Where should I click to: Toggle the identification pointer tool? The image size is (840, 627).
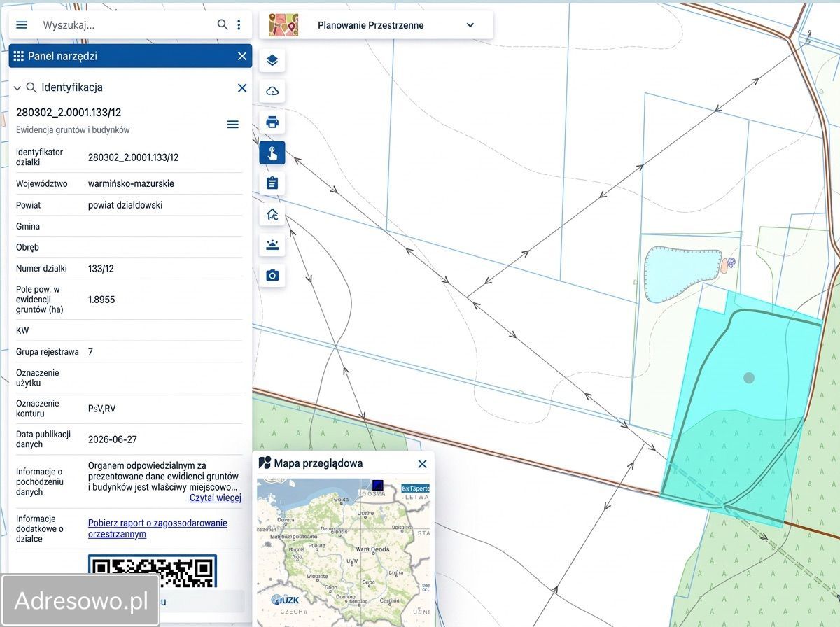click(x=272, y=153)
